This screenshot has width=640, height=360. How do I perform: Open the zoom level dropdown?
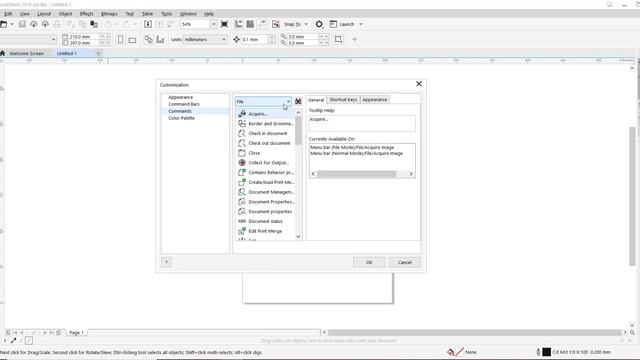[213, 24]
